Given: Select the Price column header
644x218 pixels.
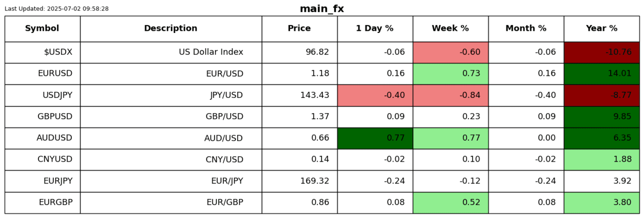Looking at the screenshot, I should point(299,28).
